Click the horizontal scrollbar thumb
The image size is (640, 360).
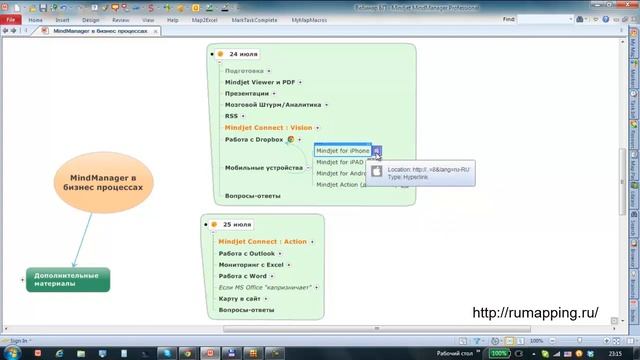pyautogui.click(x=377, y=329)
